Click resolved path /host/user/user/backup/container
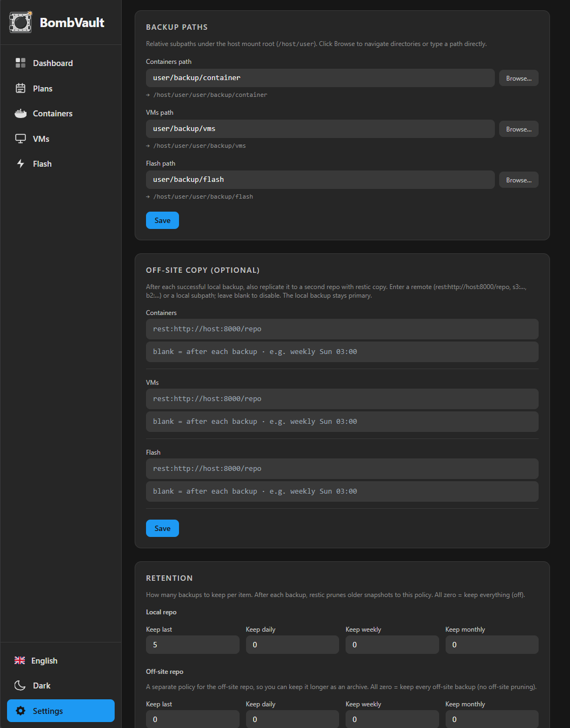The height and width of the screenshot is (728, 570). coord(210,95)
